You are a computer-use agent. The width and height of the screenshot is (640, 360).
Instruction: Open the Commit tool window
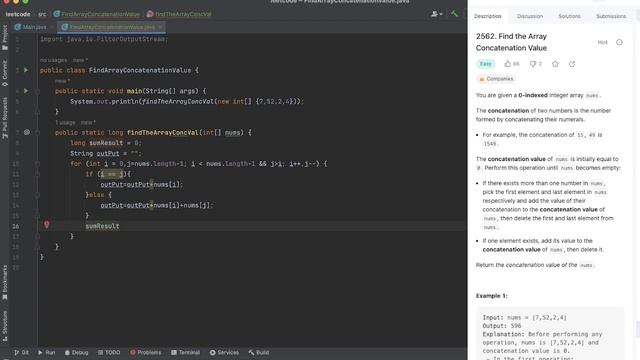[5, 73]
